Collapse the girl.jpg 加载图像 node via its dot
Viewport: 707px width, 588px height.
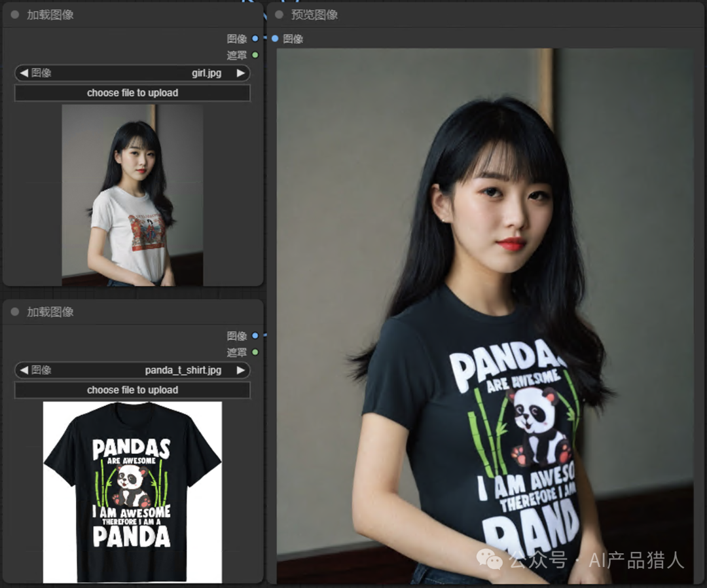[x=15, y=14]
